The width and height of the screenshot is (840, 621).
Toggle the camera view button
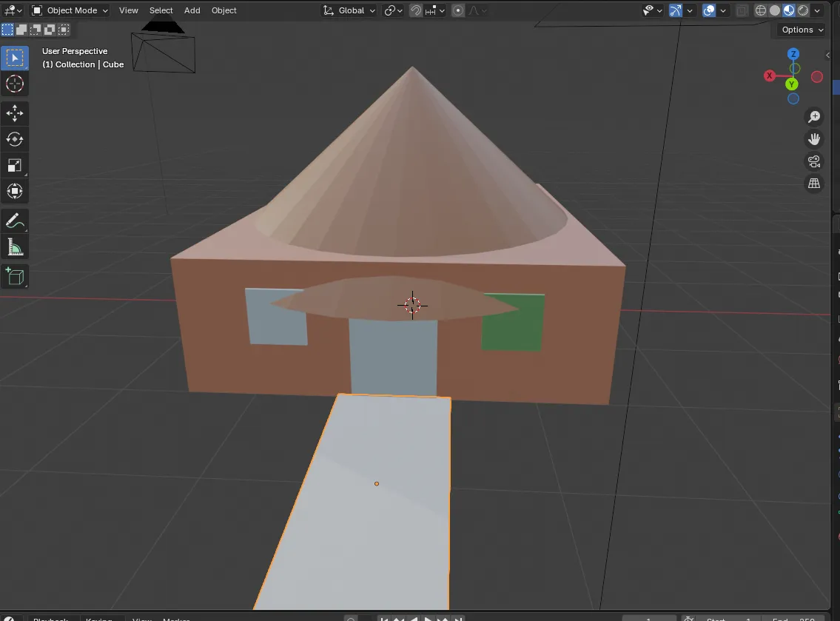pyautogui.click(x=814, y=161)
